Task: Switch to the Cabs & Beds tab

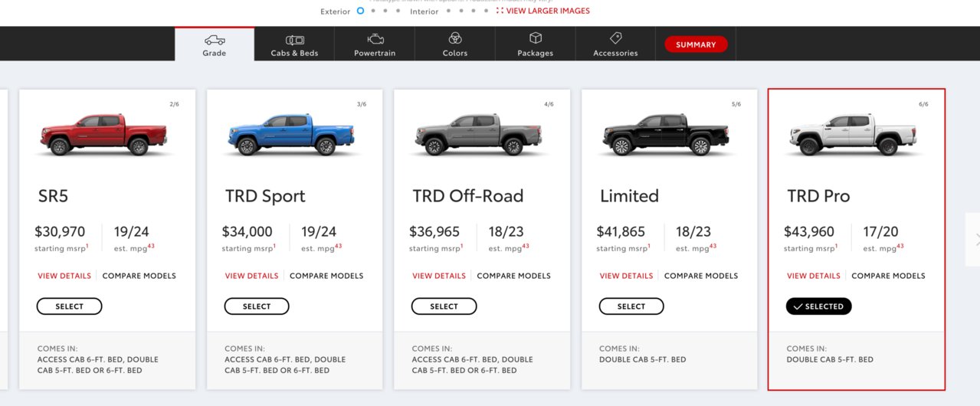Action: tap(295, 44)
